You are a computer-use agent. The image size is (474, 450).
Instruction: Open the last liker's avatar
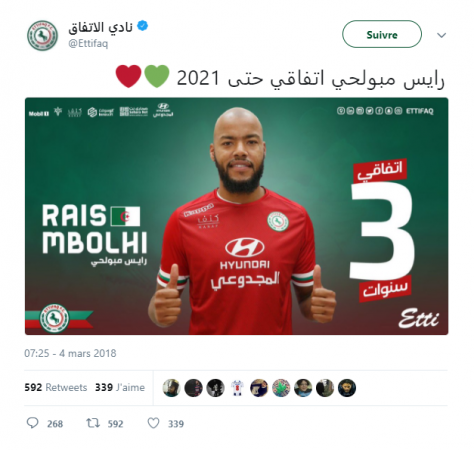pyautogui.click(x=347, y=388)
